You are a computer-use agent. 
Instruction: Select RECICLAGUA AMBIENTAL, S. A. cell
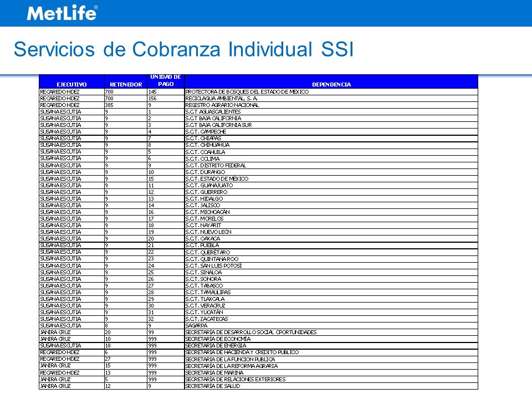331,99
